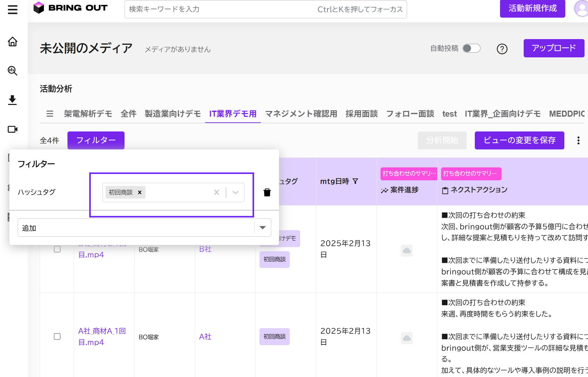Click the help question mark icon
The height and width of the screenshot is (377, 588).
point(502,49)
